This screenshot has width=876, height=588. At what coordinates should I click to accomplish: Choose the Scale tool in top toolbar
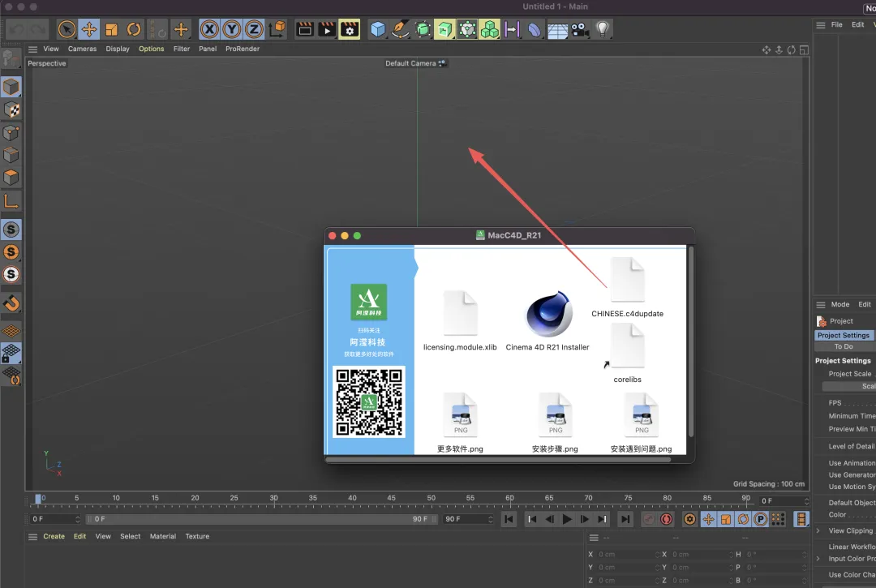111,29
